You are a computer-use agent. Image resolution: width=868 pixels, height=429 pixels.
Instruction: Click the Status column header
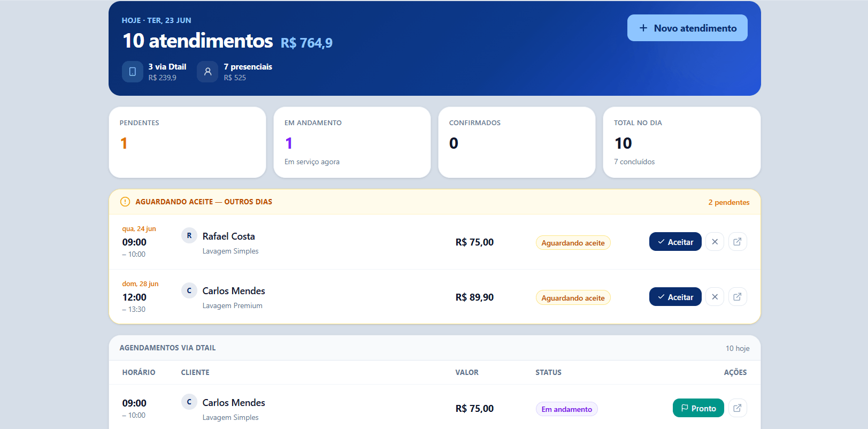(x=549, y=372)
